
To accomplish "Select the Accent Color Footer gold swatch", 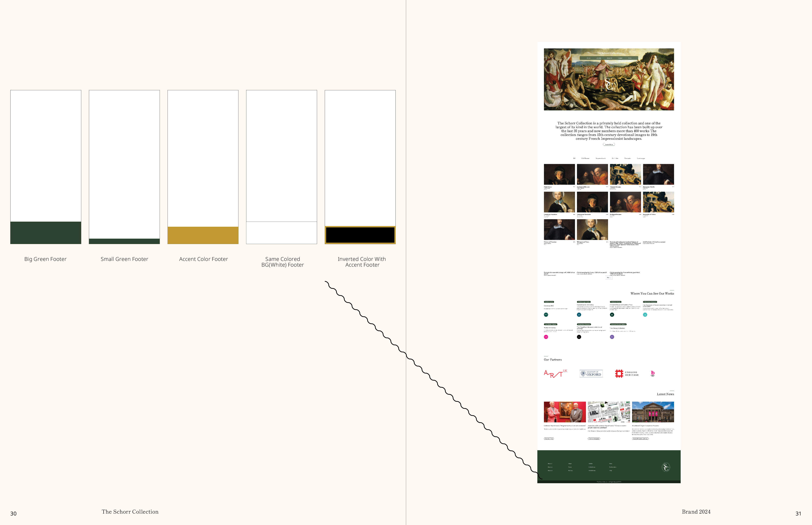I will (x=203, y=235).
